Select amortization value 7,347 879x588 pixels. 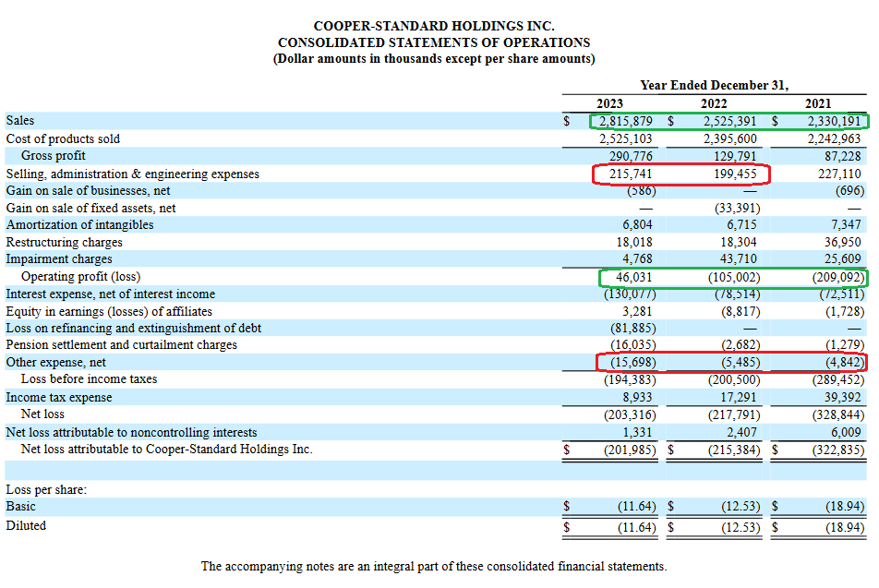point(846,225)
